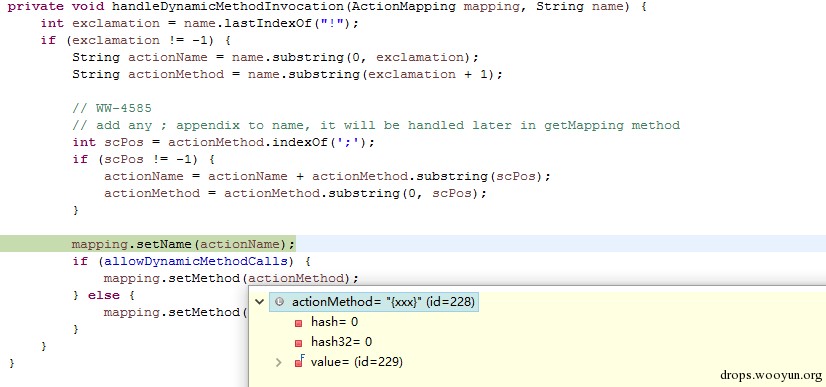The height and width of the screenshot is (387, 826).
Task: Collapse the actionMethod variable expander
Action: point(259,302)
